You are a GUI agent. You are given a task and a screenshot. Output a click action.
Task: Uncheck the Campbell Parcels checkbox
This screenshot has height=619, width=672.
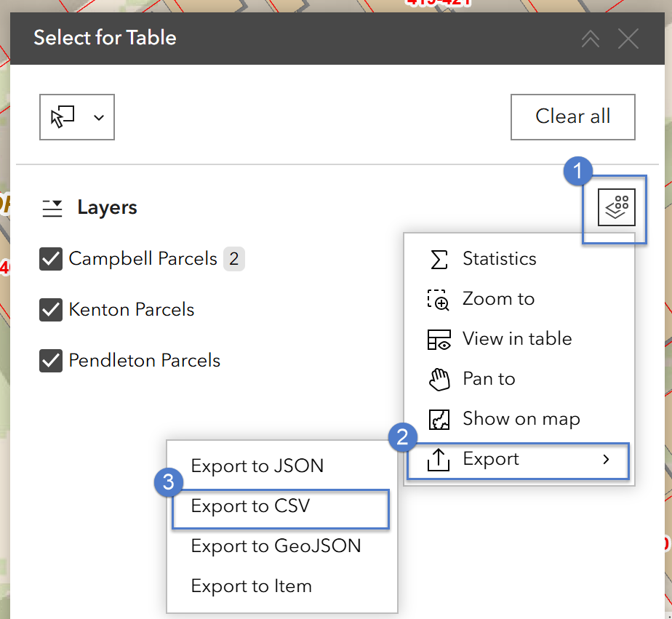51,259
